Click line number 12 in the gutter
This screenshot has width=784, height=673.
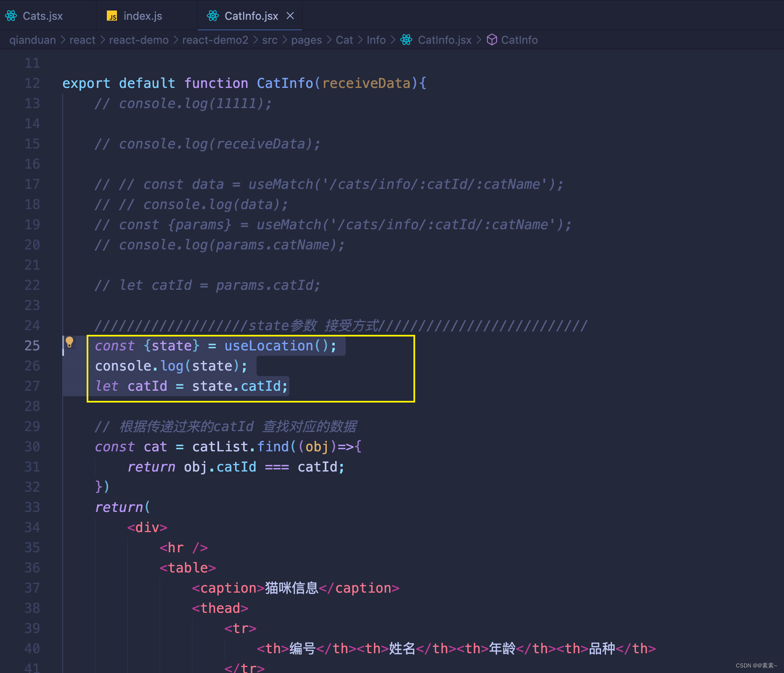click(x=32, y=83)
